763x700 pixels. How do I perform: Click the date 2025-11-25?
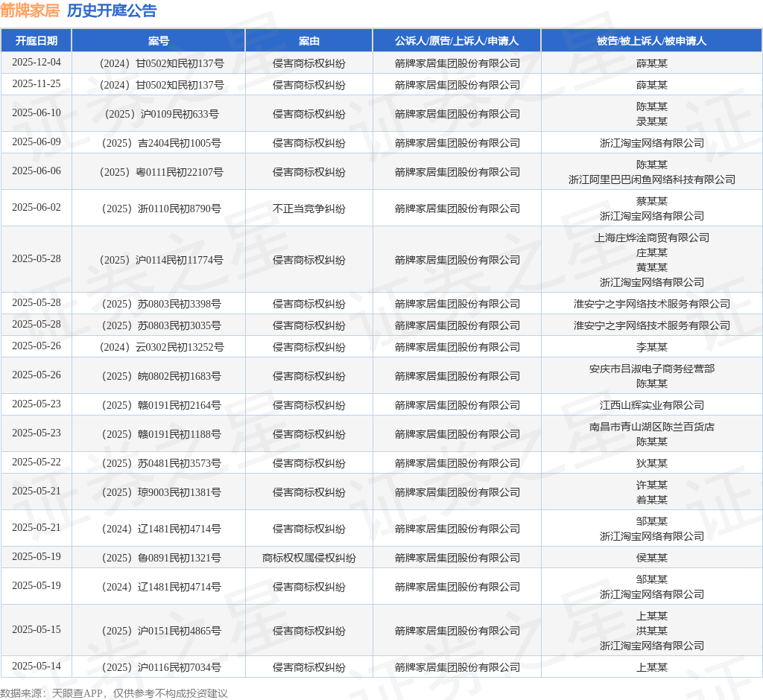[37, 83]
